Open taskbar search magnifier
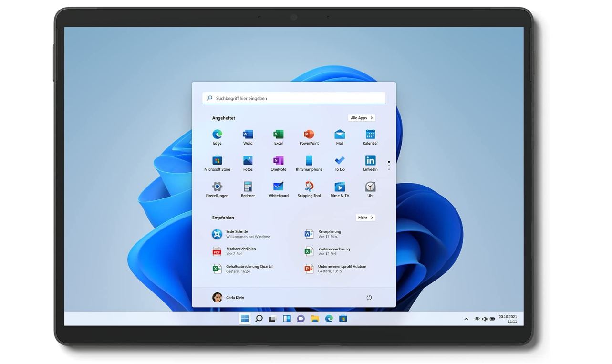Screen dimensions: 612x364 259,319
